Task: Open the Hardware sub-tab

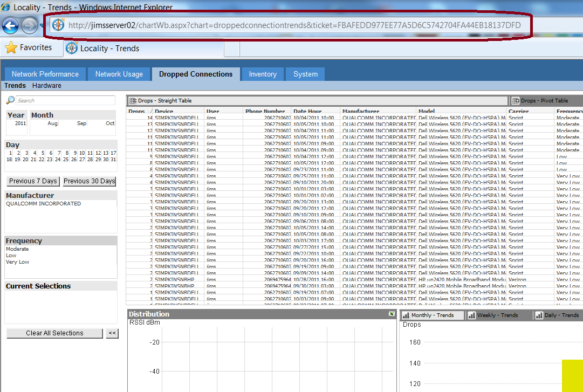Action: 47,85
